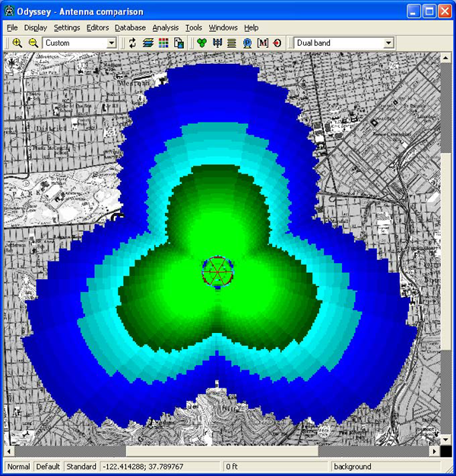Image resolution: width=456 pixels, height=476 pixels.
Task: Click the vertical scrollbar down arrow
Action: [446, 440]
